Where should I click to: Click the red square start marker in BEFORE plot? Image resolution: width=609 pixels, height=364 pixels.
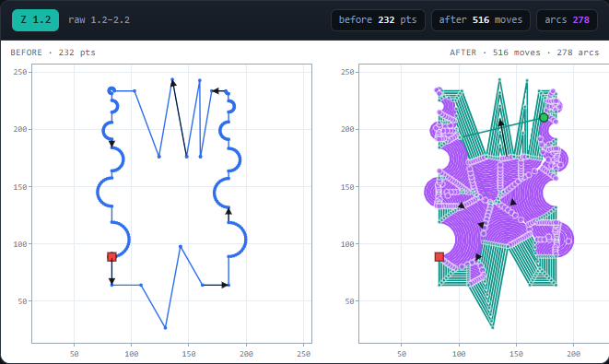click(111, 257)
